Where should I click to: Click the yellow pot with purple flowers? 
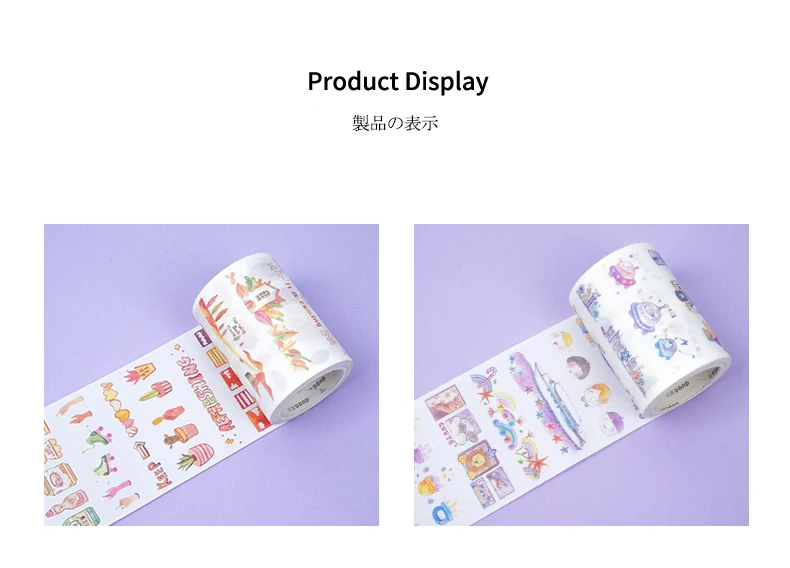tap(429, 485)
